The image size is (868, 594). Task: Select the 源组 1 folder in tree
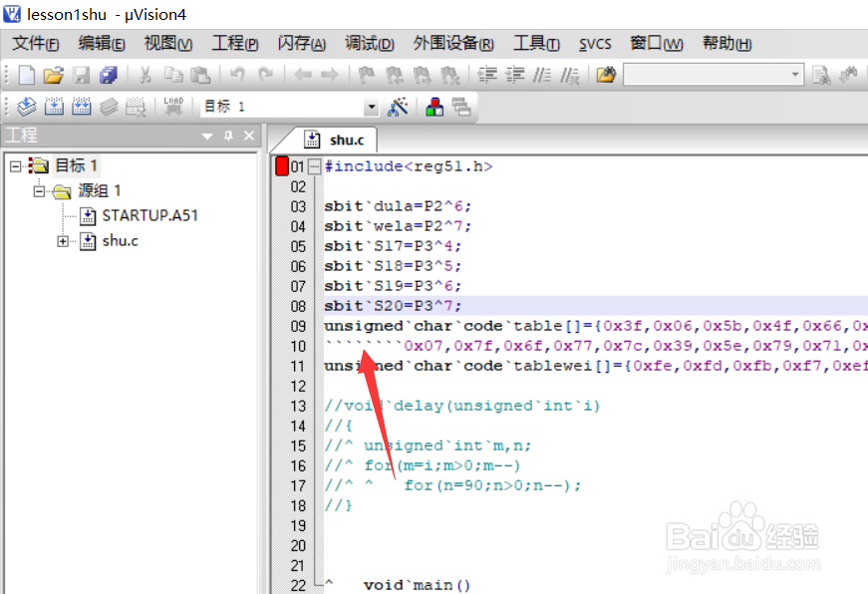[x=99, y=190]
